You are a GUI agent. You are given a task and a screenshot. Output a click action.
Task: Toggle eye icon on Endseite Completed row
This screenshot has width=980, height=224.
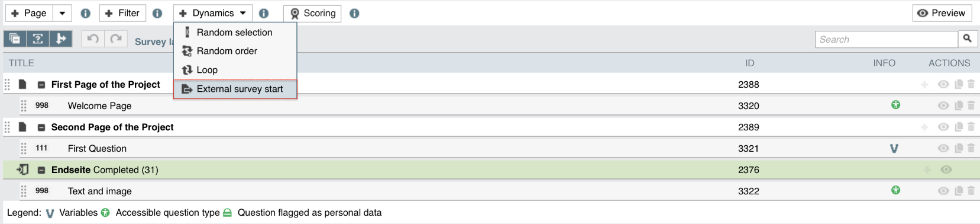pos(946,169)
